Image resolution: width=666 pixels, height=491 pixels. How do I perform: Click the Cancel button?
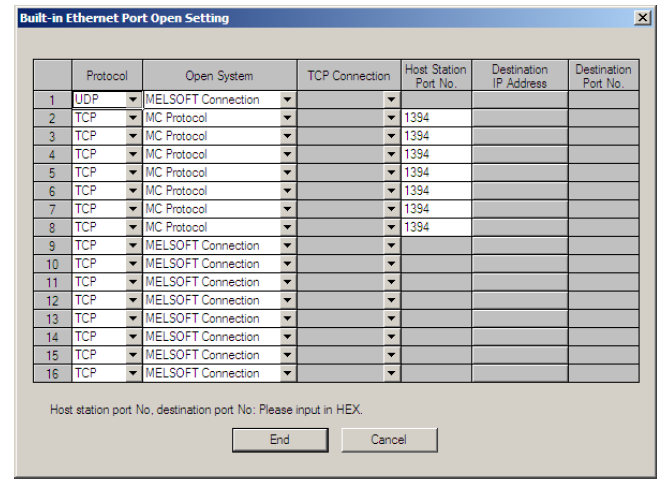[x=389, y=440]
